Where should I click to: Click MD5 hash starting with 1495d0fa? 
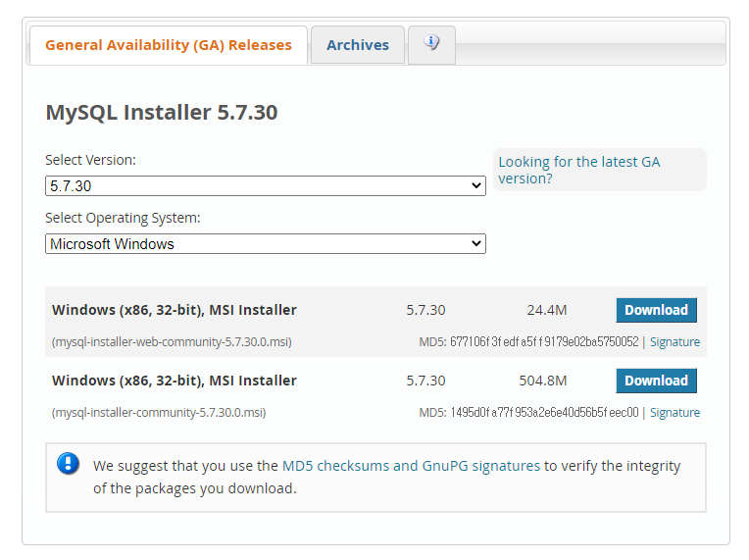[544, 412]
